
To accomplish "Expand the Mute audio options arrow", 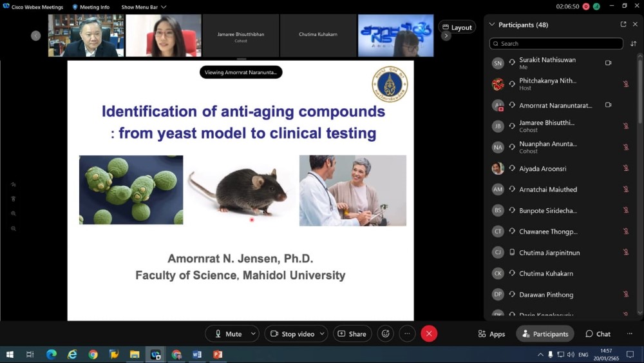I will (253, 334).
